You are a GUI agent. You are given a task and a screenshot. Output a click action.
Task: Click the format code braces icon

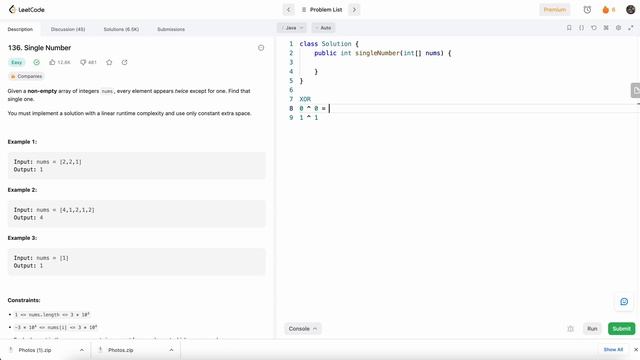(x=581, y=28)
